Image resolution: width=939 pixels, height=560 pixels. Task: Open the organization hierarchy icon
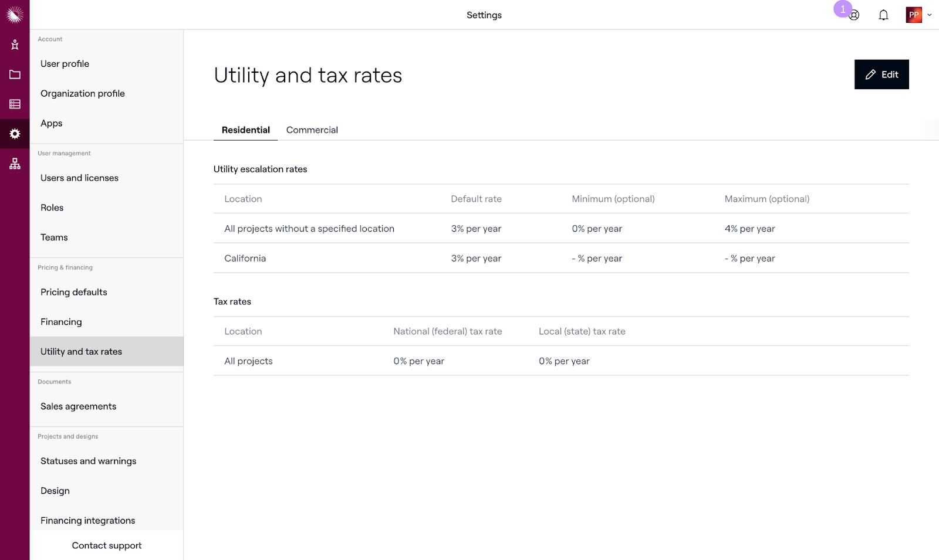coord(15,164)
